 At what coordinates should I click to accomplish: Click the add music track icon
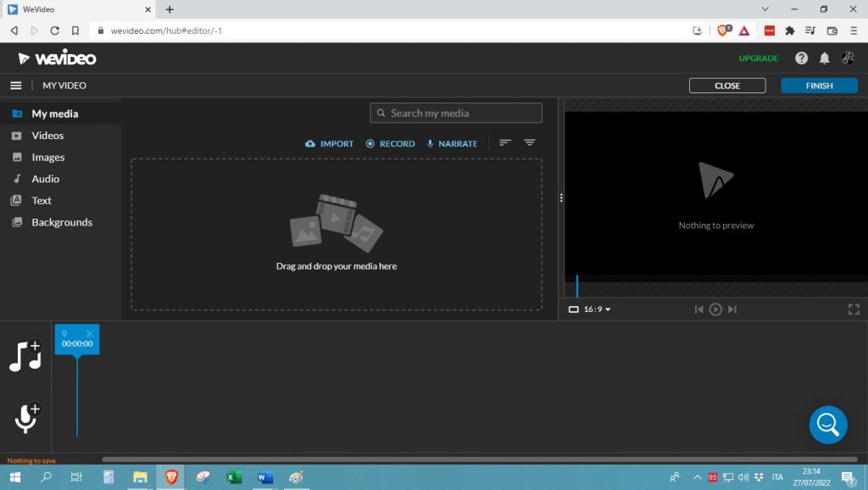tap(25, 356)
